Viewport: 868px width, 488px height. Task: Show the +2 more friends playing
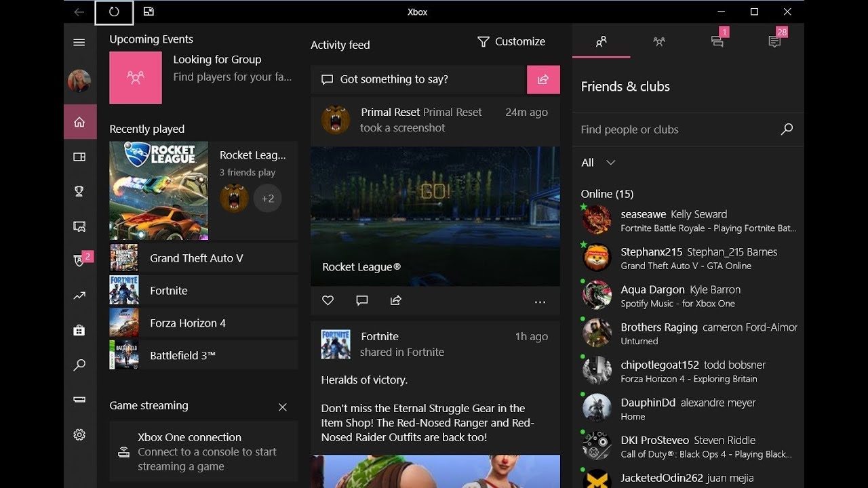tap(268, 199)
